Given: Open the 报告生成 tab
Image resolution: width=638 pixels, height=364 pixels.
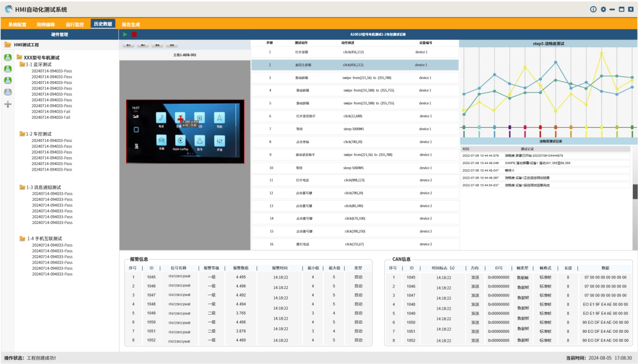Looking at the screenshot, I should [131, 24].
